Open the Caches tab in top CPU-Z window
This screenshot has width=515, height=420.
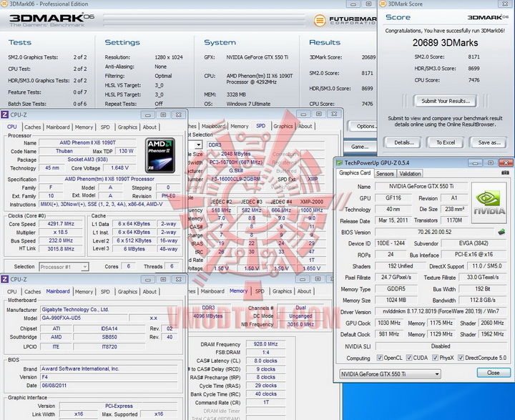point(33,127)
